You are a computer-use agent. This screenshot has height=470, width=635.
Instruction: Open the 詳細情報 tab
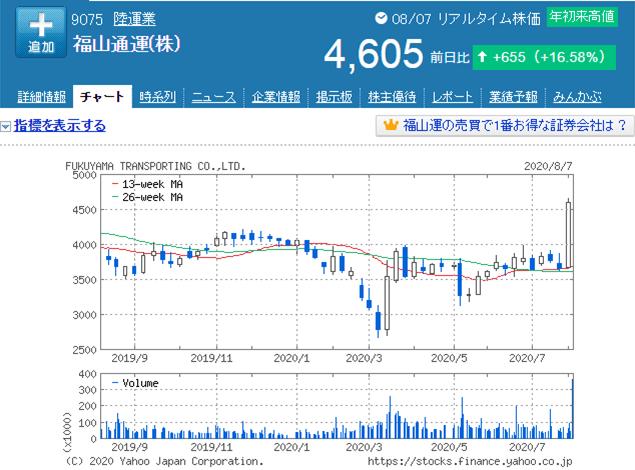[x=42, y=97]
